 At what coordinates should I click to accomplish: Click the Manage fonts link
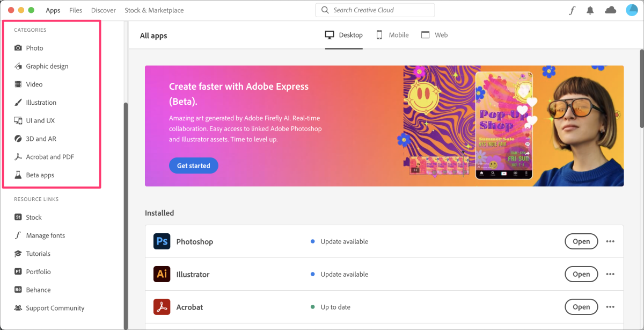pos(46,235)
